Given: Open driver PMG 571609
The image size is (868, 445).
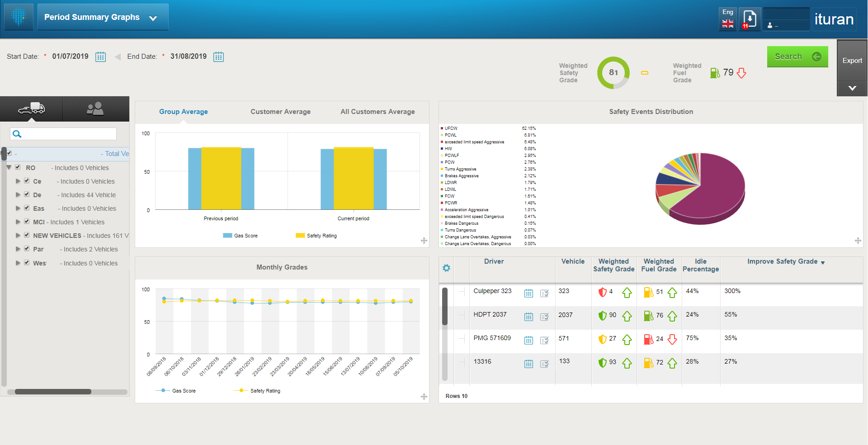Looking at the screenshot, I should tap(492, 338).
